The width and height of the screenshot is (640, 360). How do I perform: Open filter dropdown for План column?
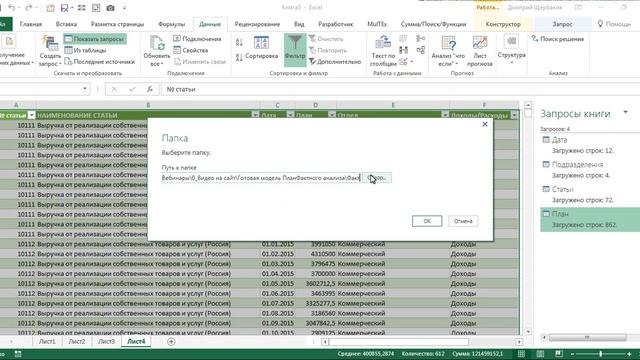click(x=332, y=116)
